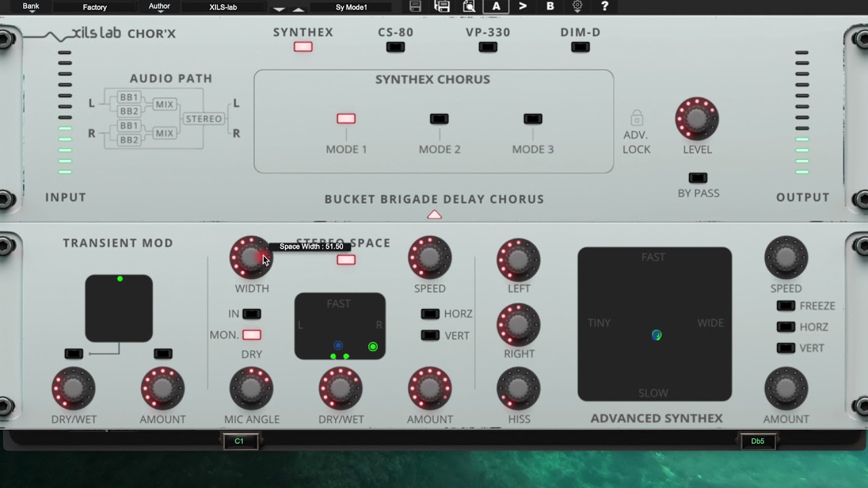Image resolution: width=868 pixels, height=488 pixels.
Task: Open the Author dropdown menu
Action: click(159, 7)
